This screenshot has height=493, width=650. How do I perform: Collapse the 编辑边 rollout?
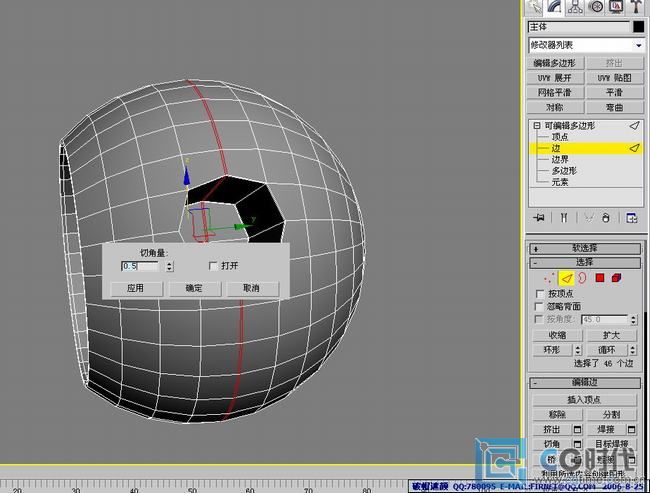[x=585, y=382]
